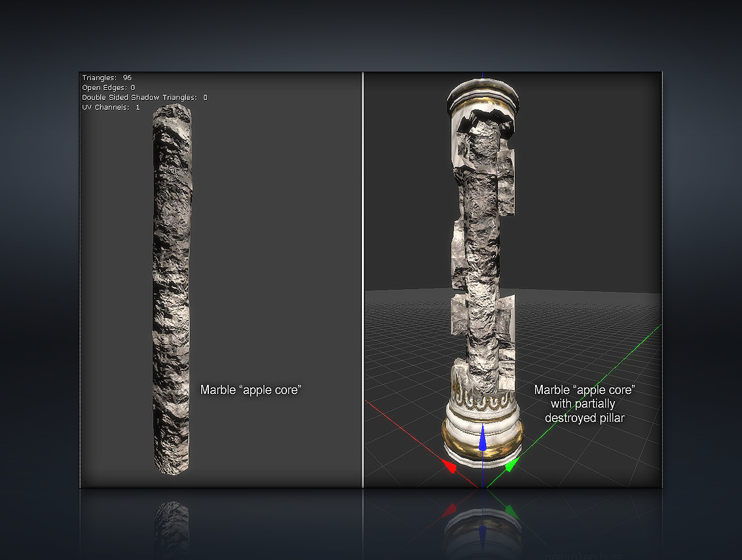
Task: Click the green axis line on the grid
Action: (x=586, y=384)
